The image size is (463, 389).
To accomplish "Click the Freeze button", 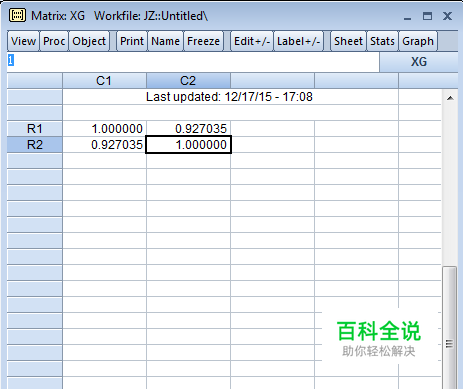I will click(203, 41).
